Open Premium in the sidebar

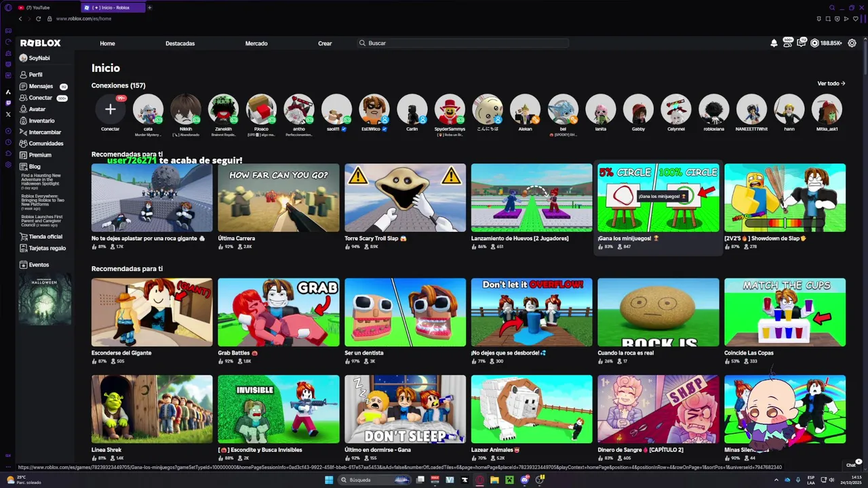[x=35, y=155]
